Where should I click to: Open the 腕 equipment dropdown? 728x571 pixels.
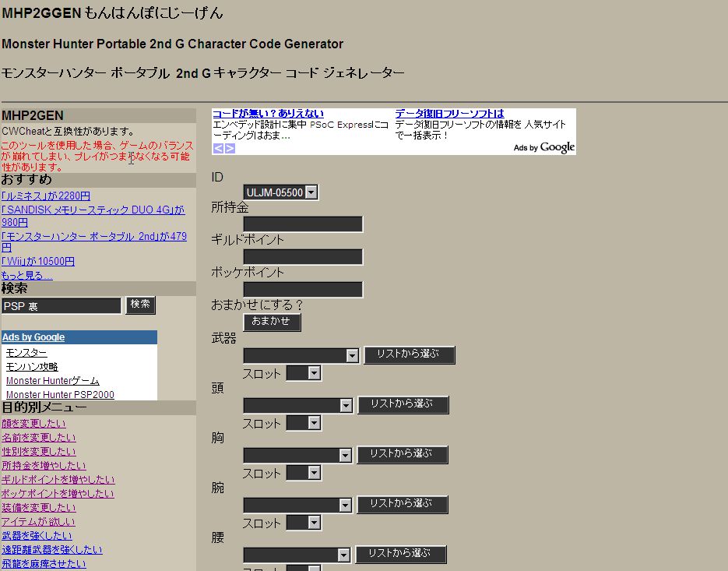pos(297,505)
